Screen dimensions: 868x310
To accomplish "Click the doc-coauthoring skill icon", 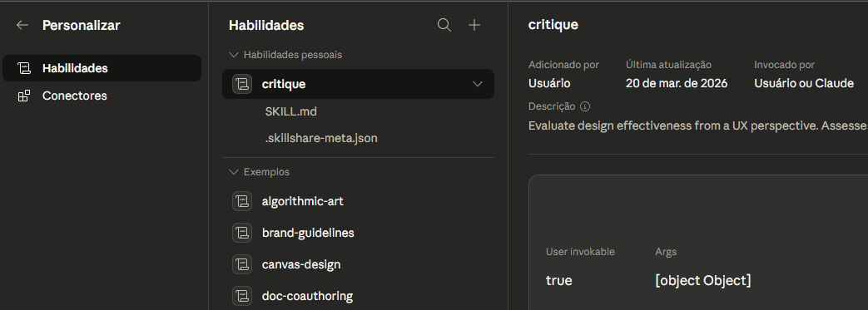I will click(242, 296).
